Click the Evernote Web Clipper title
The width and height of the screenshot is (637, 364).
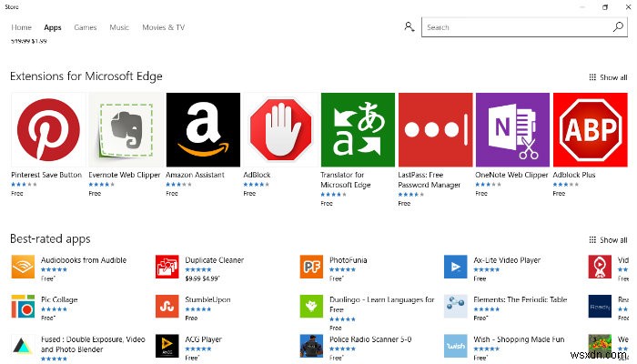coord(125,175)
